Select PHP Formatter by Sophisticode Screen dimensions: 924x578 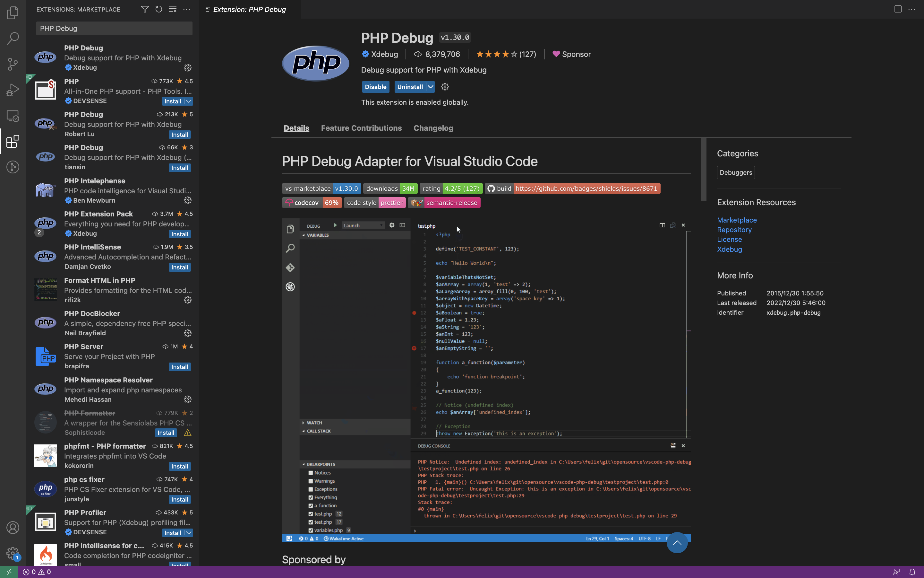click(x=113, y=423)
